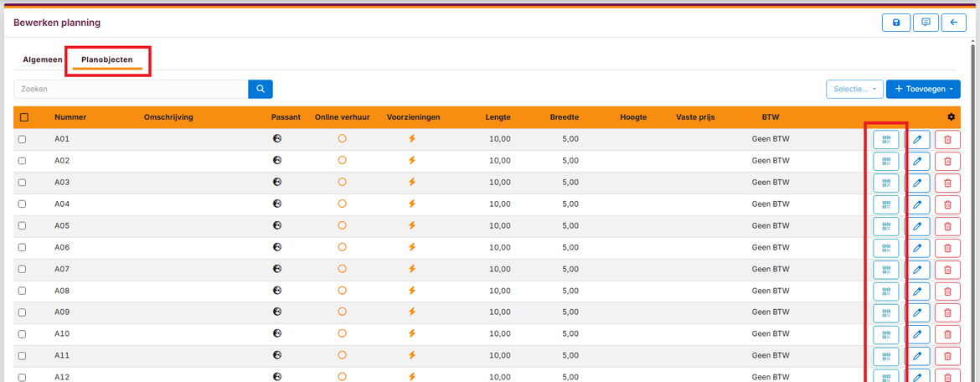This screenshot has width=980, height=382.
Task: Delete row A08 with trash icon
Action: (947, 292)
